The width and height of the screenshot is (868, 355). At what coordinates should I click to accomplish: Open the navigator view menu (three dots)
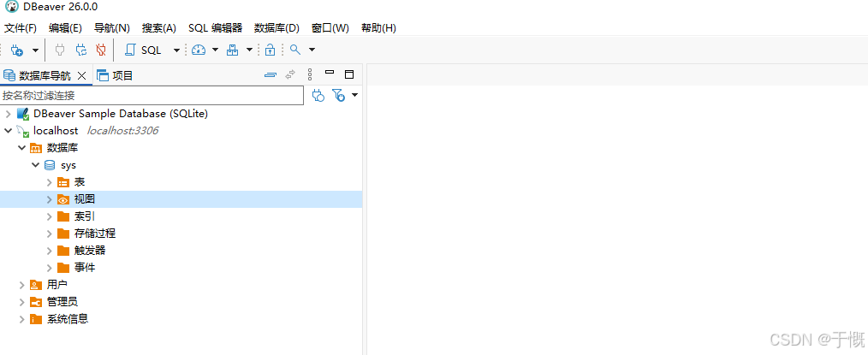tap(310, 74)
